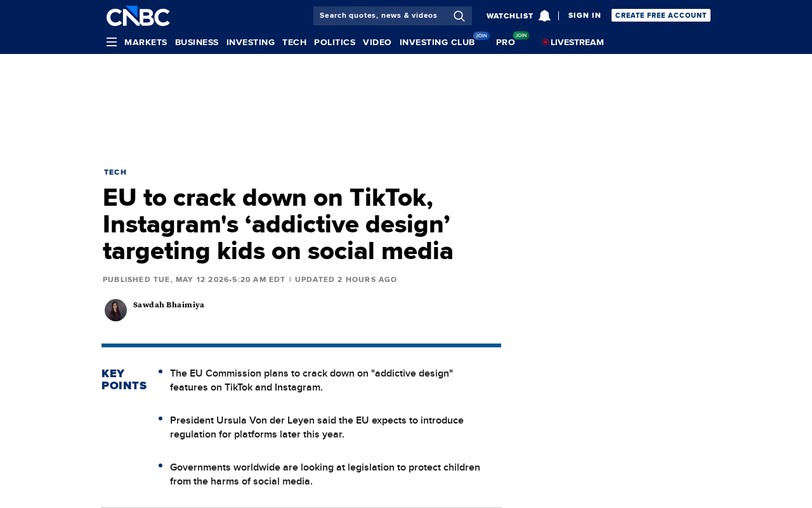Click the CNBC logo

[x=138, y=16]
